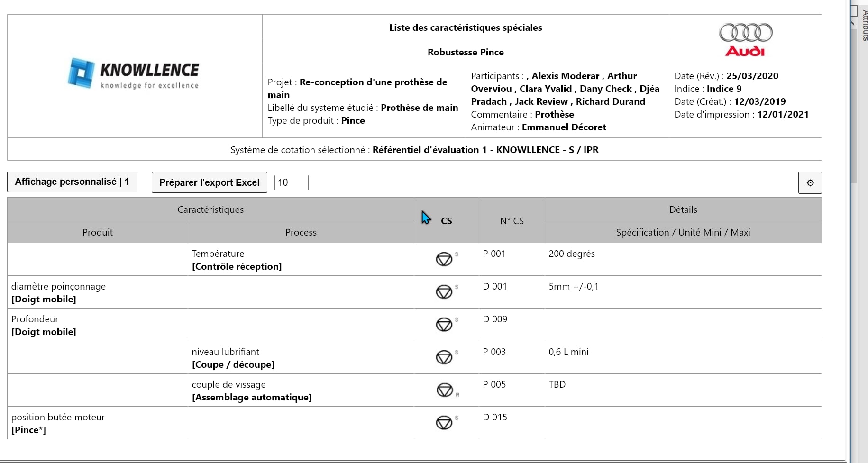Select the couple de vissage [Assemblage automatique] cell
The image size is (868, 463).
pyautogui.click(x=301, y=390)
